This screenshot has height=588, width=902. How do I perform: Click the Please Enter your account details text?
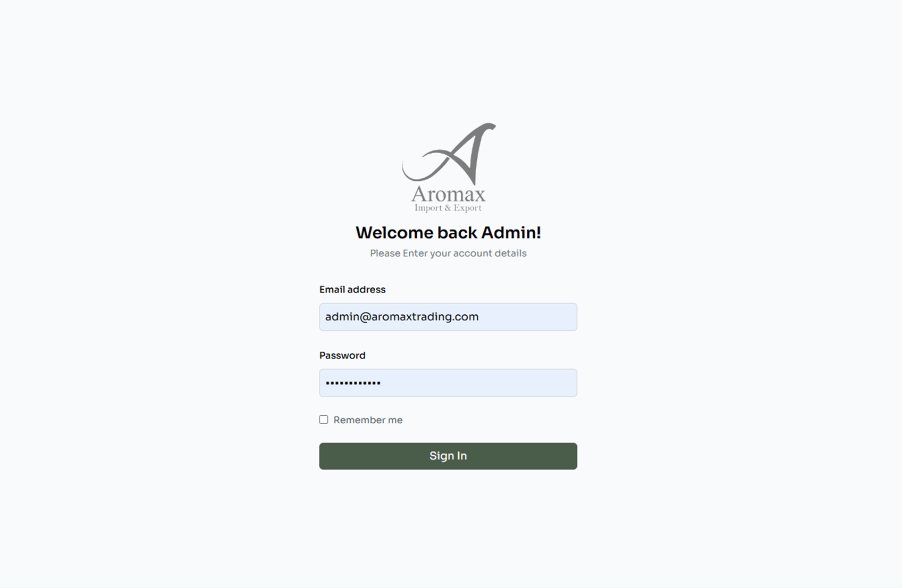coord(448,254)
